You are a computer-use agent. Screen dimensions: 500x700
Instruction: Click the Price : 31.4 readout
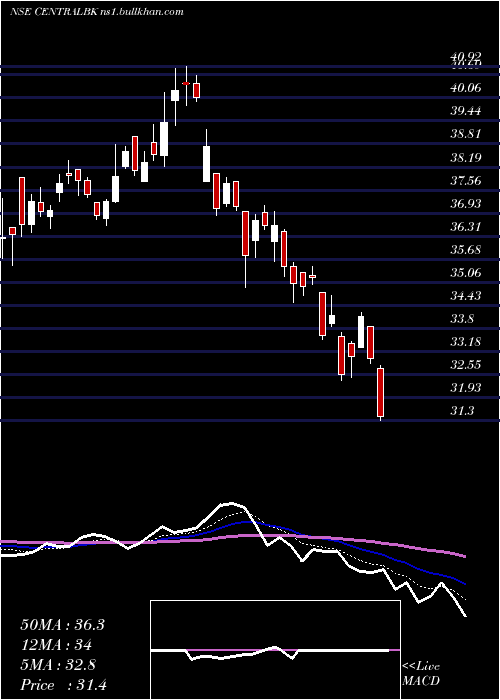point(63,685)
